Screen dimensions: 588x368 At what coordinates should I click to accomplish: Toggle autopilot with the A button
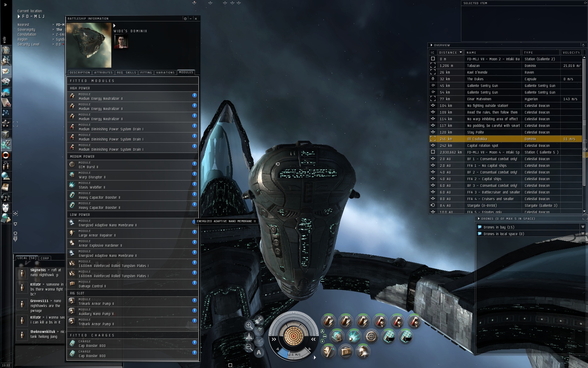(x=259, y=352)
